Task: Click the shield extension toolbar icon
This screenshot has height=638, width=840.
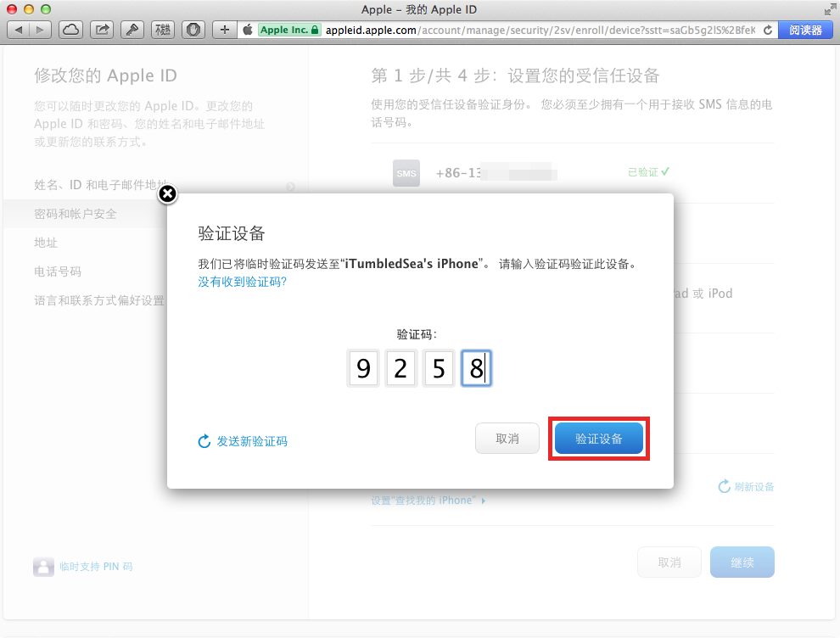Action: pos(193,30)
